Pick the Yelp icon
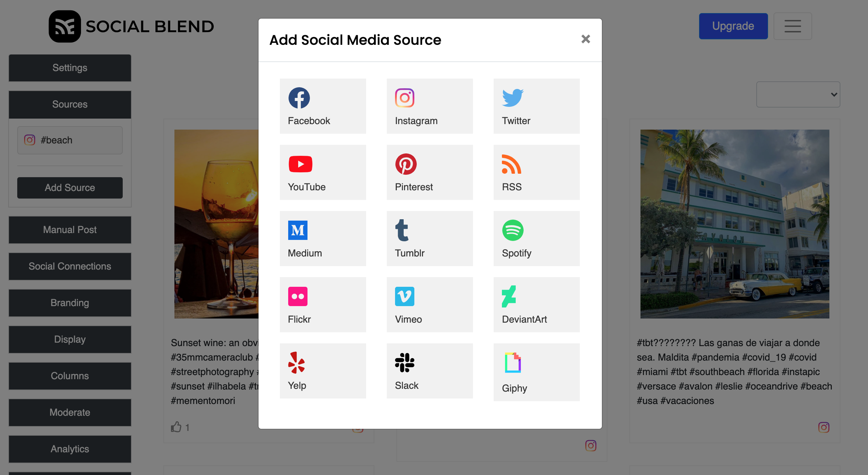 [296, 363]
